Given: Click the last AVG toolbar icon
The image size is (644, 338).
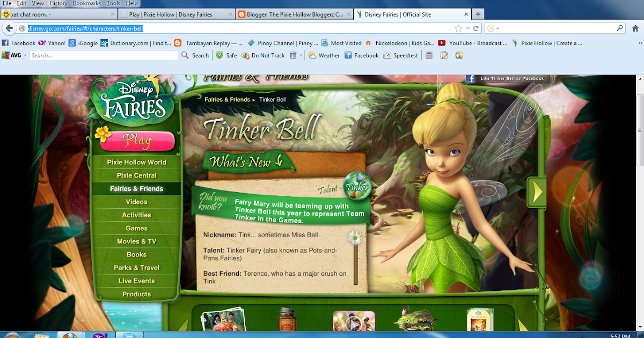Looking at the screenshot, I should pyautogui.click(x=459, y=55).
